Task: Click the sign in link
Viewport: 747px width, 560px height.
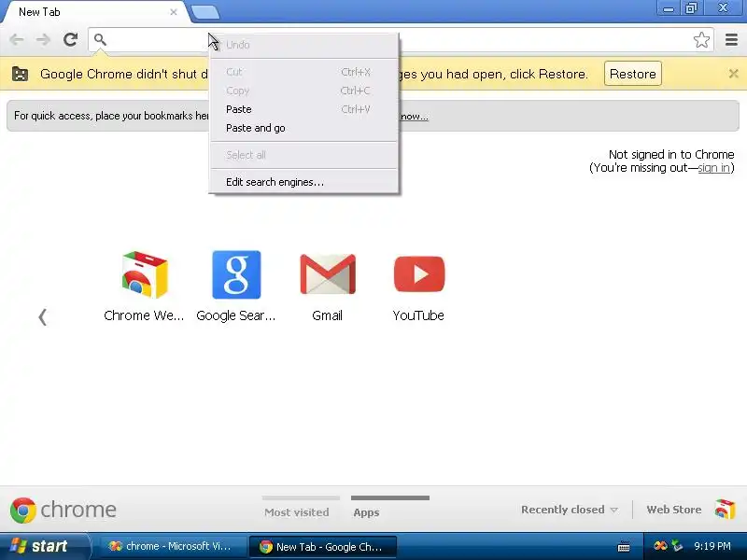Action: (713, 168)
